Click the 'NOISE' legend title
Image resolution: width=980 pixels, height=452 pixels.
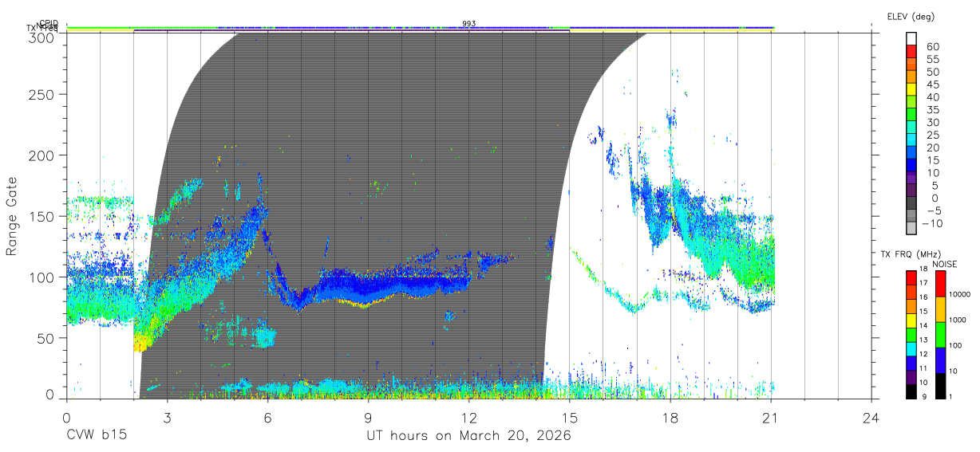(x=944, y=264)
